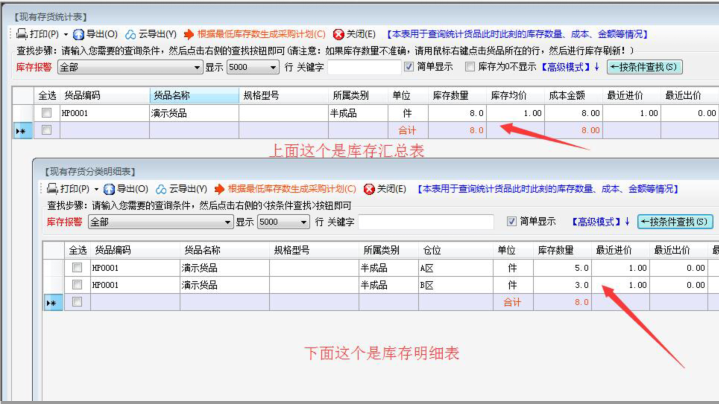Click the print icon in lower detail window

[x=53, y=188]
